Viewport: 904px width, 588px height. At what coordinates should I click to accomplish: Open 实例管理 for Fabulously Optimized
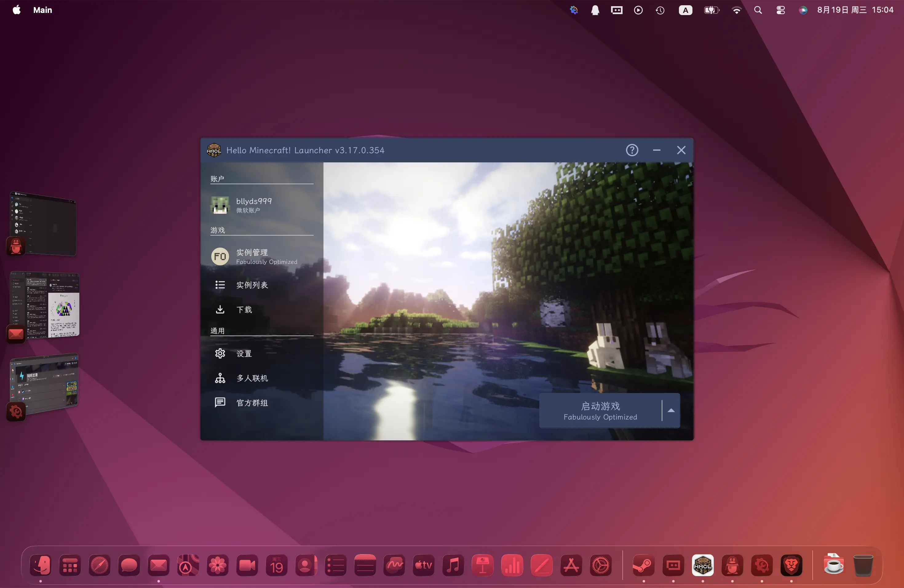tap(262, 256)
